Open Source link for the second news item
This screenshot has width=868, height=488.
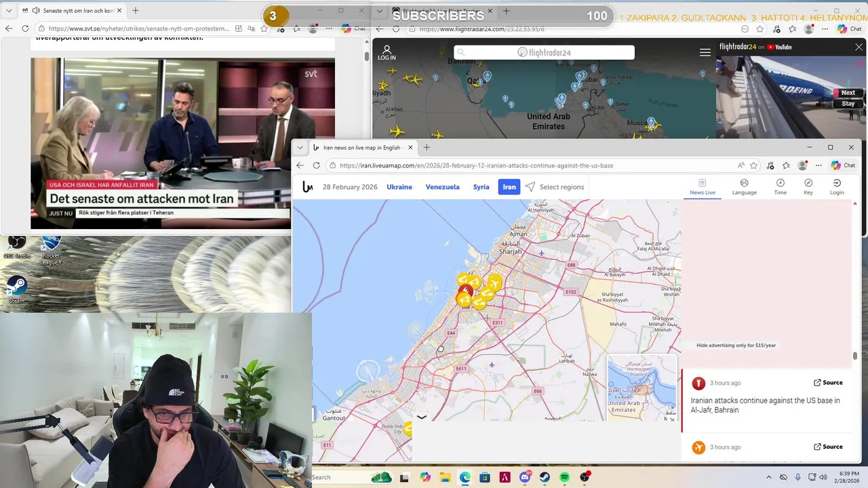(828, 447)
